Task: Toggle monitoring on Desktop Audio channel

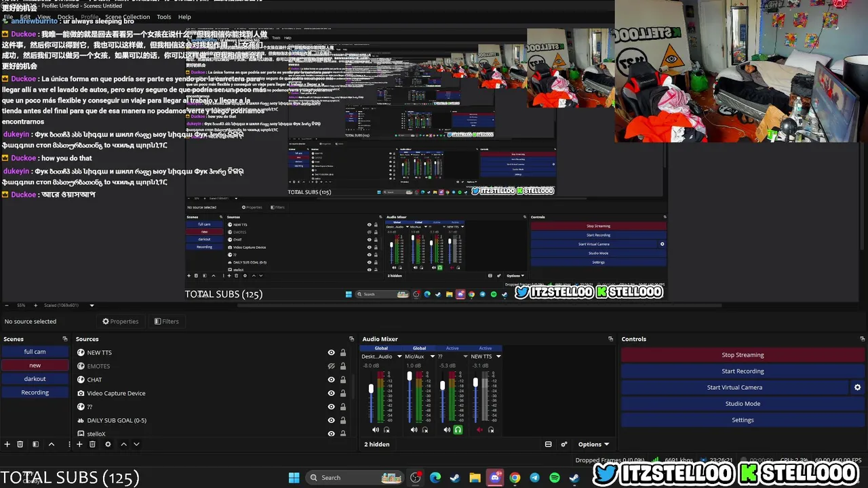Action: (x=387, y=430)
